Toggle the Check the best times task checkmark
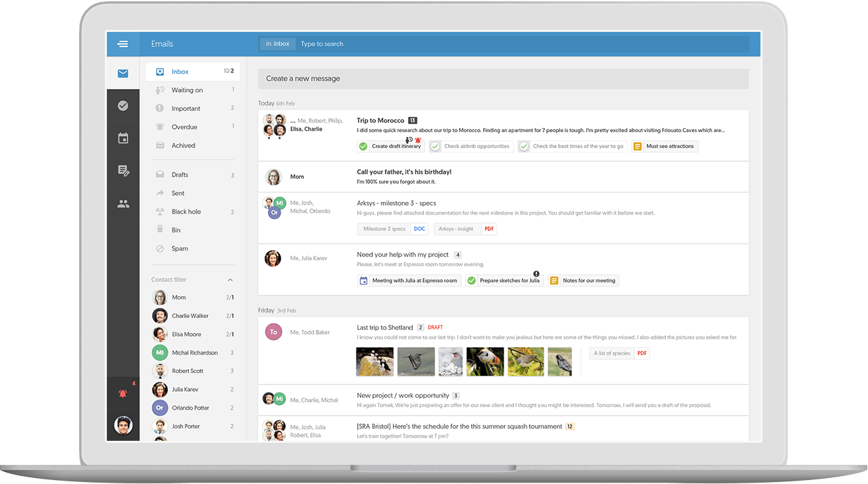The image size is (868, 484). coord(524,146)
